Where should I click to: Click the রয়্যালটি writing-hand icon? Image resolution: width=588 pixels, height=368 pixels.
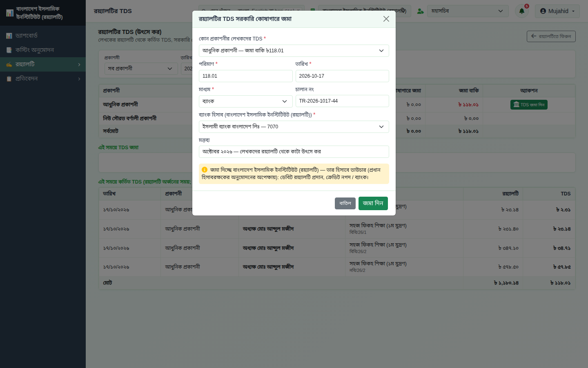(9, 65)
